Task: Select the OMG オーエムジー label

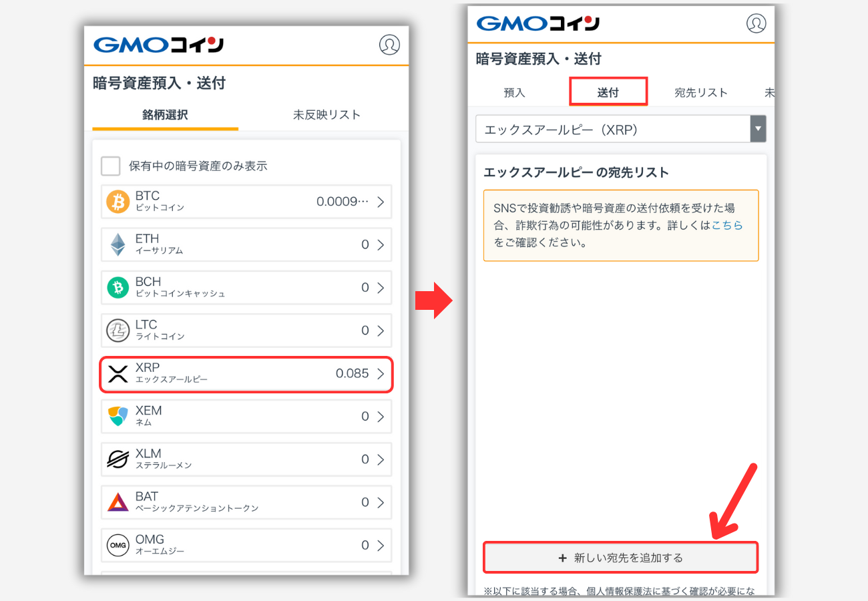Action: (160, 545)
